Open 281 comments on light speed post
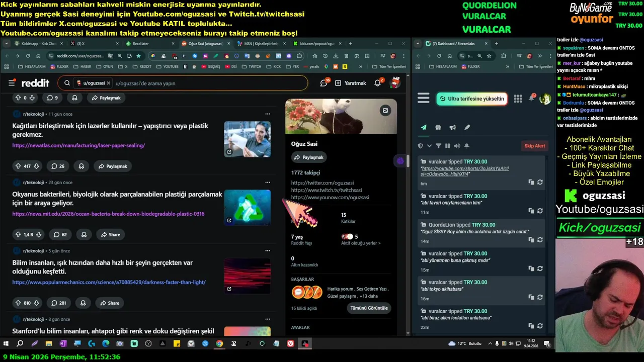Image resolution: width=644 pixels, height=362 pixels. (x=58, y=303)
